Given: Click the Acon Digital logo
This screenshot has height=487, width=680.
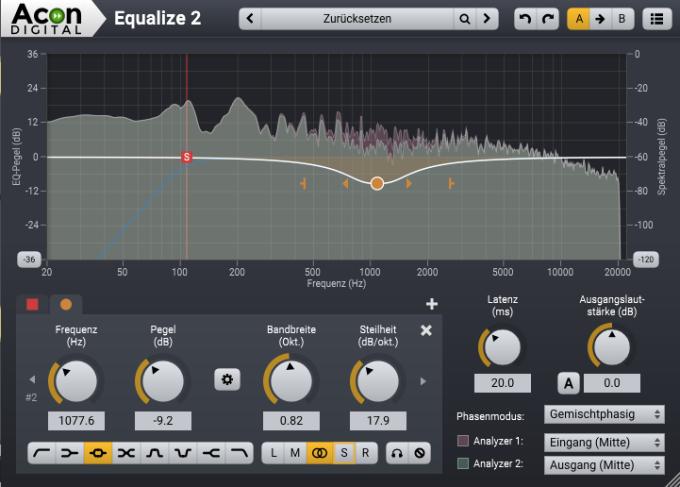Looking at the screenshot, I should click(x=47, y=18).
